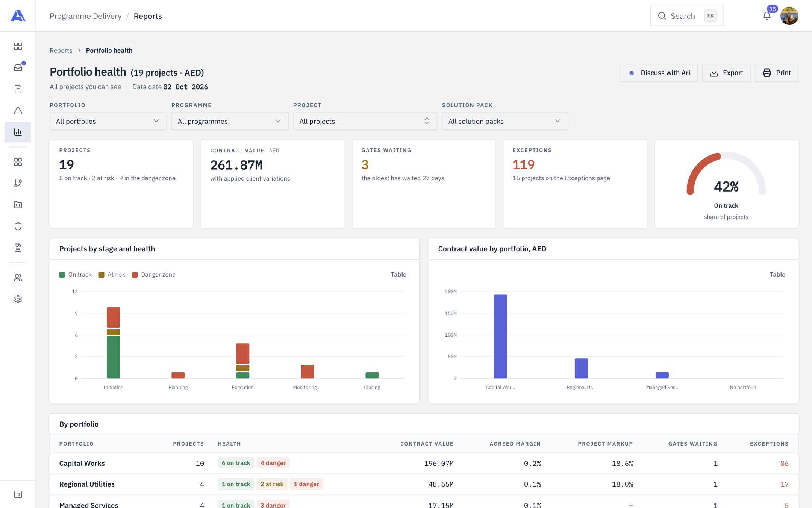Image resolution: width=812 pixels, height=508 pixels.
Task: Open the Gates Waiting card showing 3
Action: coord(424,184)
